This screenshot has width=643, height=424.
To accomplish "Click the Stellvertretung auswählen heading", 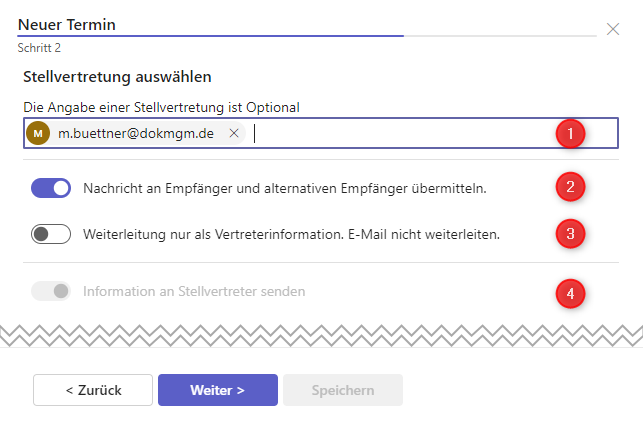I will [117, 76].
